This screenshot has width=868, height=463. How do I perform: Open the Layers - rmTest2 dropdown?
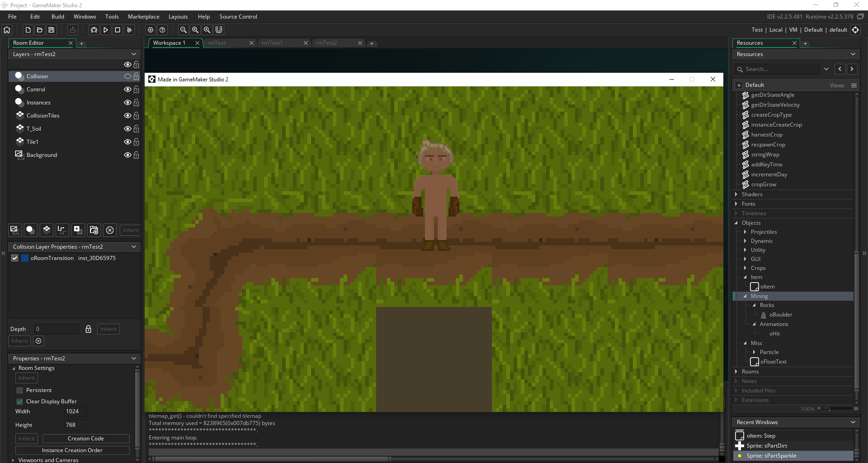pyautogui.click(x=134, y=54)
